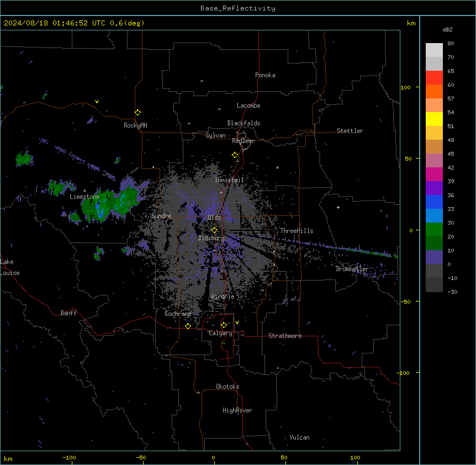
Task: Click the Blackfalds label on the map
Action: click(244, 123)
